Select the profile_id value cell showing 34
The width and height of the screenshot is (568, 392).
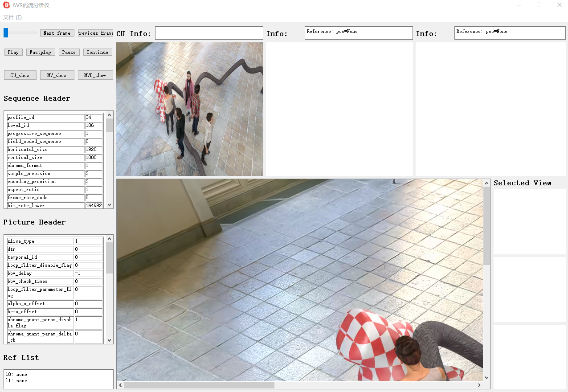pyautogui.click(x=93, y=117)
